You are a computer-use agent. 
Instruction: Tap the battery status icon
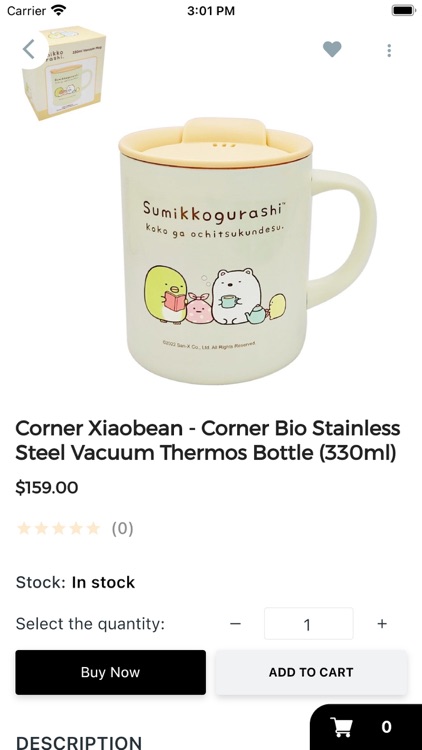[404, 10]
